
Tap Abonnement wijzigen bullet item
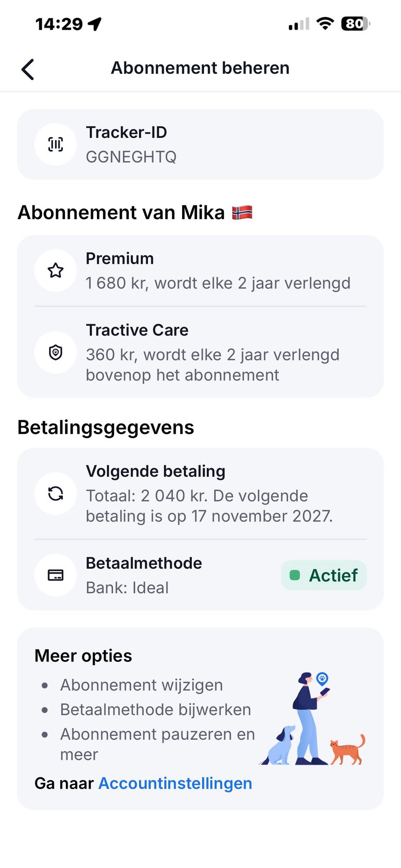pos(142,685)
